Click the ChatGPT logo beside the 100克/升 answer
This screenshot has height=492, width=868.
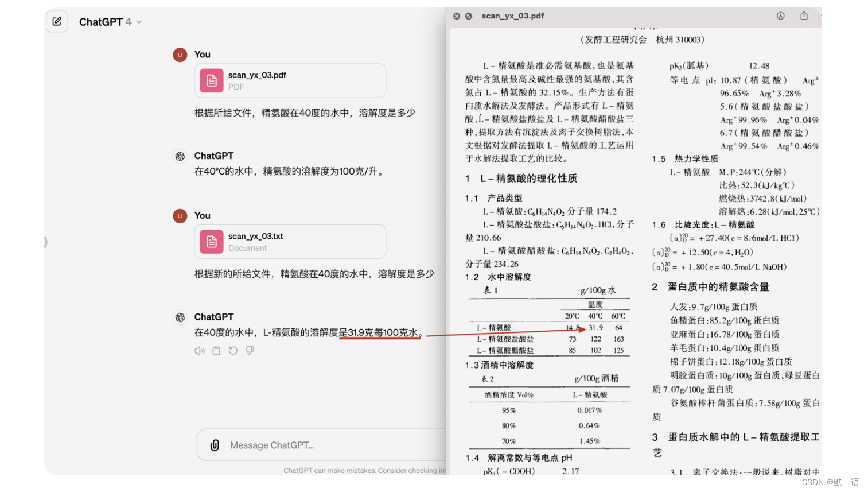click(x=180, y=156)
